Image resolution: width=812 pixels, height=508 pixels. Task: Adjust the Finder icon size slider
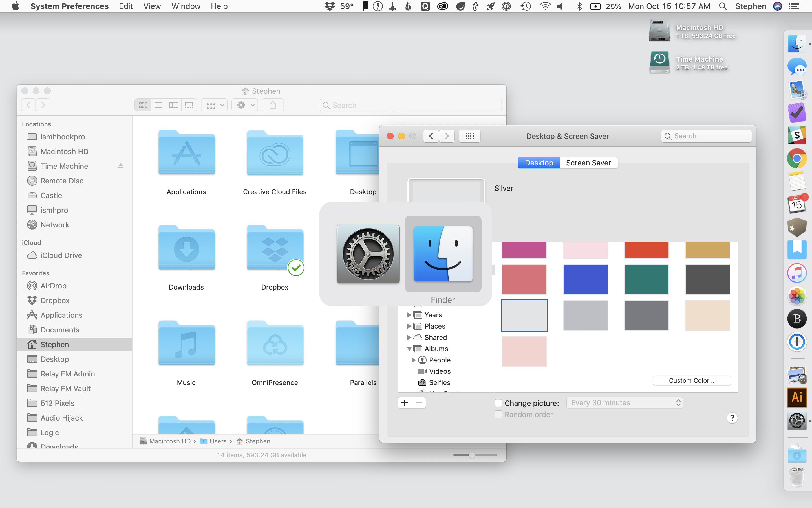(472, 455)
